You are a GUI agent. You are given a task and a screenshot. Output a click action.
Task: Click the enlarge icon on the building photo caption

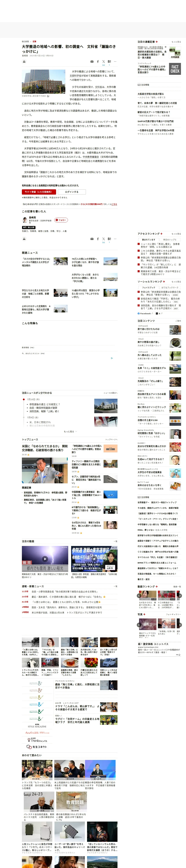pyautogui.click(x=48, y=96)
